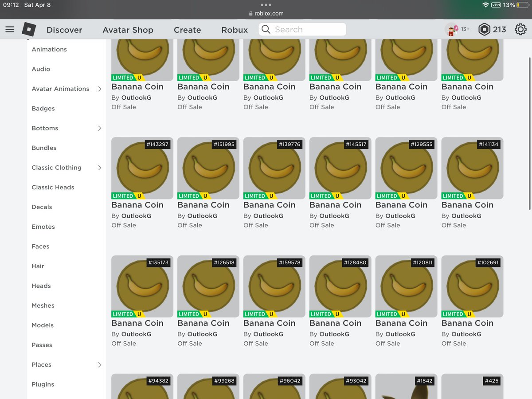
Task: Open the Discover tab
Action: click(64, 30)
